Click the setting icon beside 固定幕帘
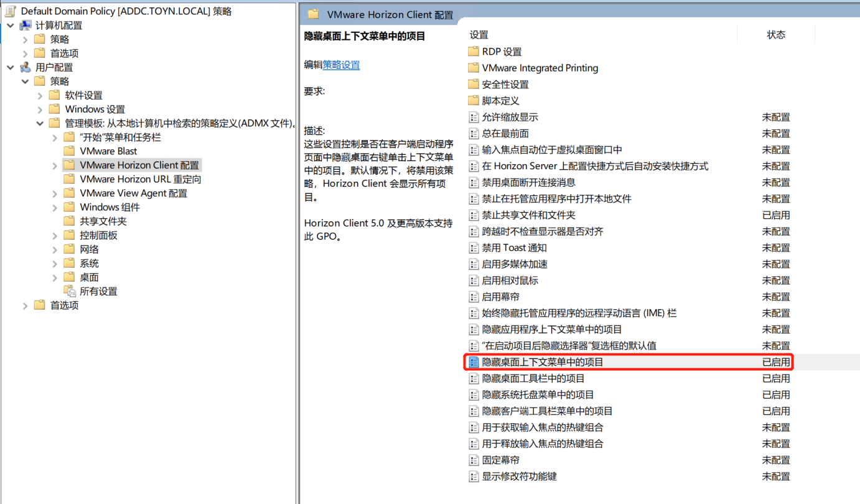860x504 pixels. [x=473, y=460]
